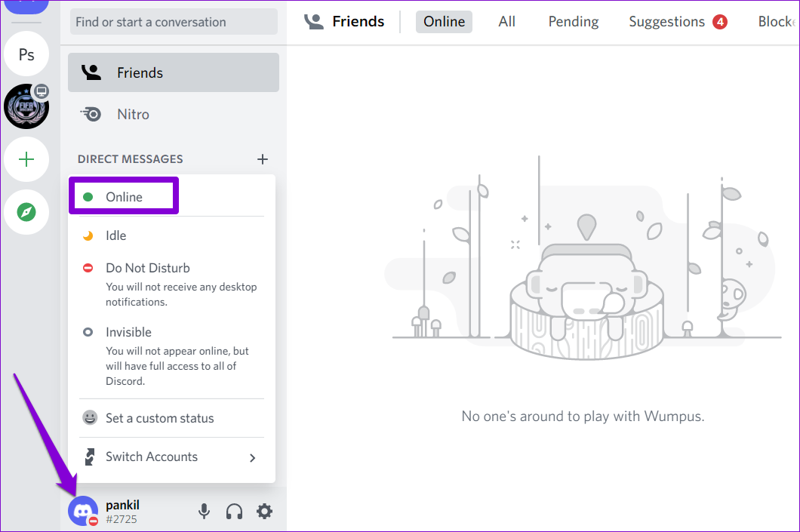The image size is (800, 532).
Task: Switch to the All friends tab
Action: click(x=506, y=22)
